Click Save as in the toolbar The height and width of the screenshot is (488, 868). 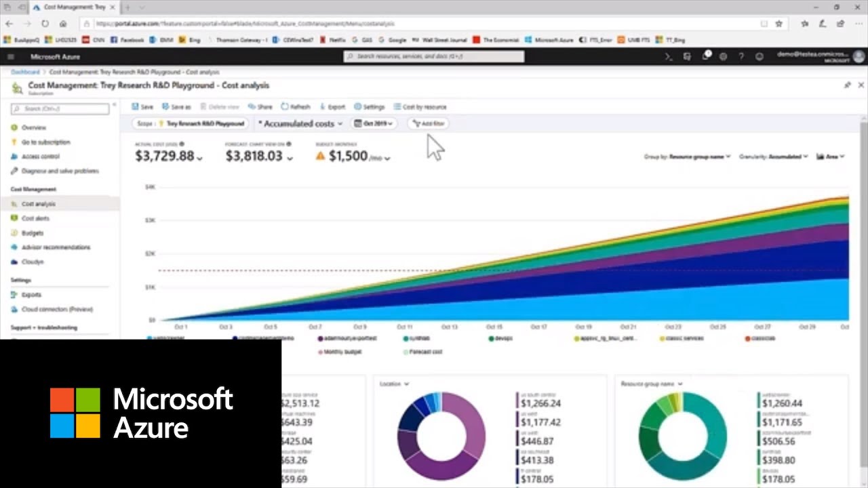click(177, 107)
